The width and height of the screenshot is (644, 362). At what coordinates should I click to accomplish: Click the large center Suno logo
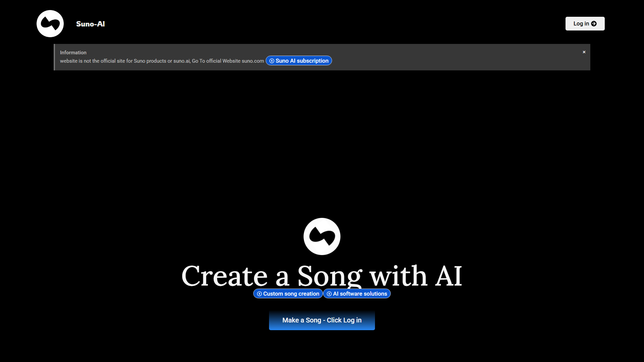322,236
